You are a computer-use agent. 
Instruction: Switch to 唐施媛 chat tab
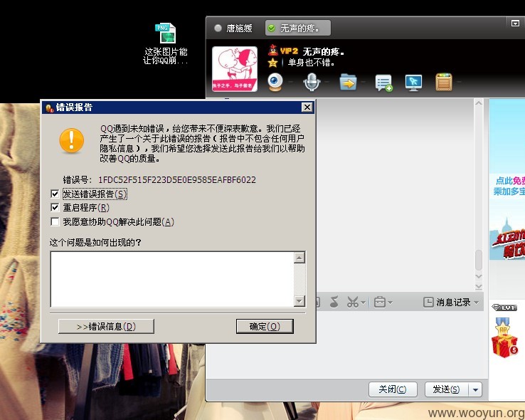(x=234, y=28)
